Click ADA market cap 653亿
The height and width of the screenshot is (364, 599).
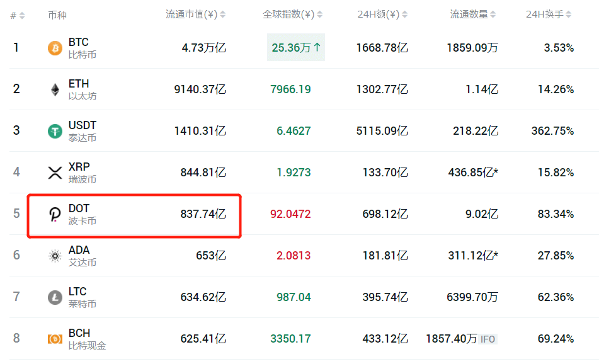[x=211, y=256]
